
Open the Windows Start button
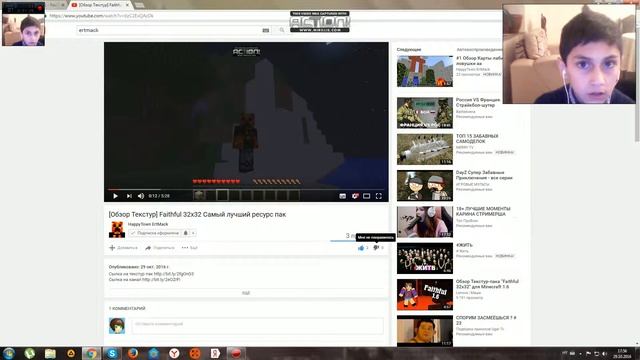point(9,353)
